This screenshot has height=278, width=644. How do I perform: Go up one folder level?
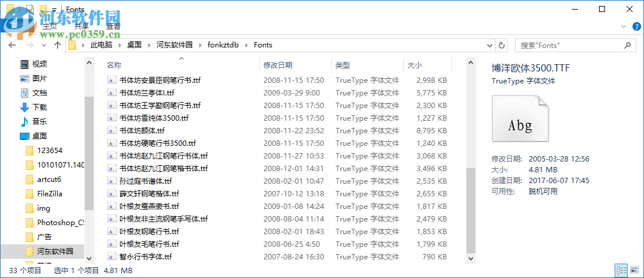pos(58,45)
